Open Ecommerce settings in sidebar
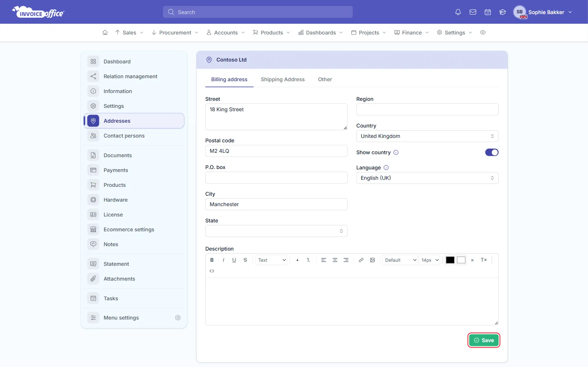The image size is (588, 367). click(x=134, y=229)
